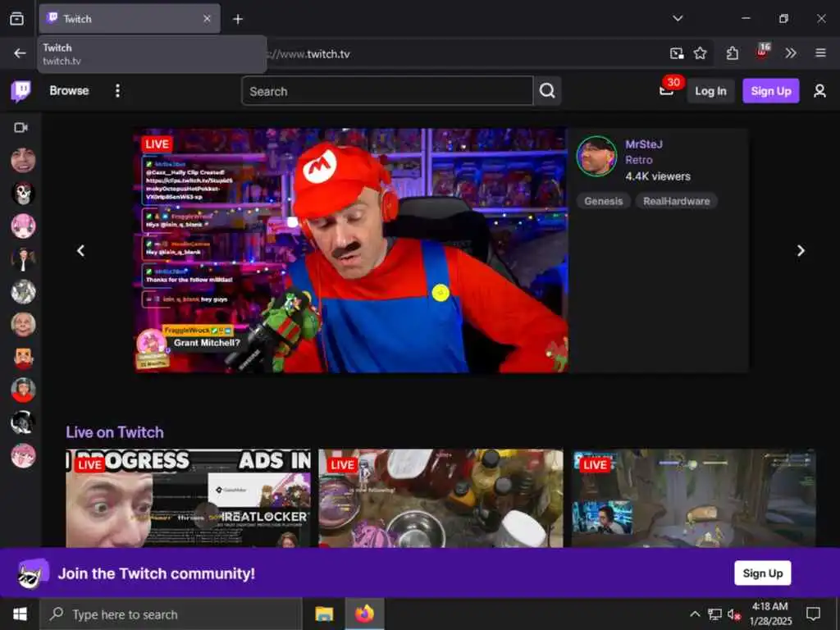Open MrSteJ channel avatar
The height and width of the screenshot is (630, 840).
(x=596, y=157)
